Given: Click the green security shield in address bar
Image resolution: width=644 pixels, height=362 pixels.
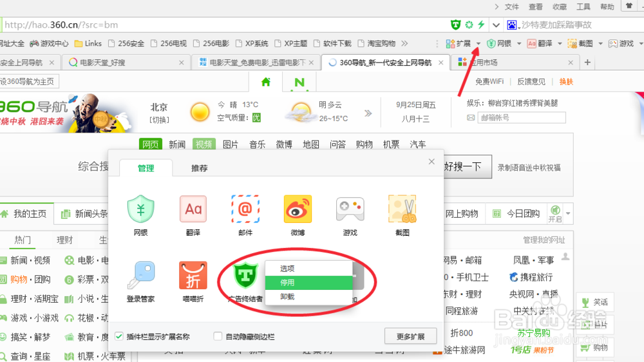Looking at the screenshot, I should 455,24.
